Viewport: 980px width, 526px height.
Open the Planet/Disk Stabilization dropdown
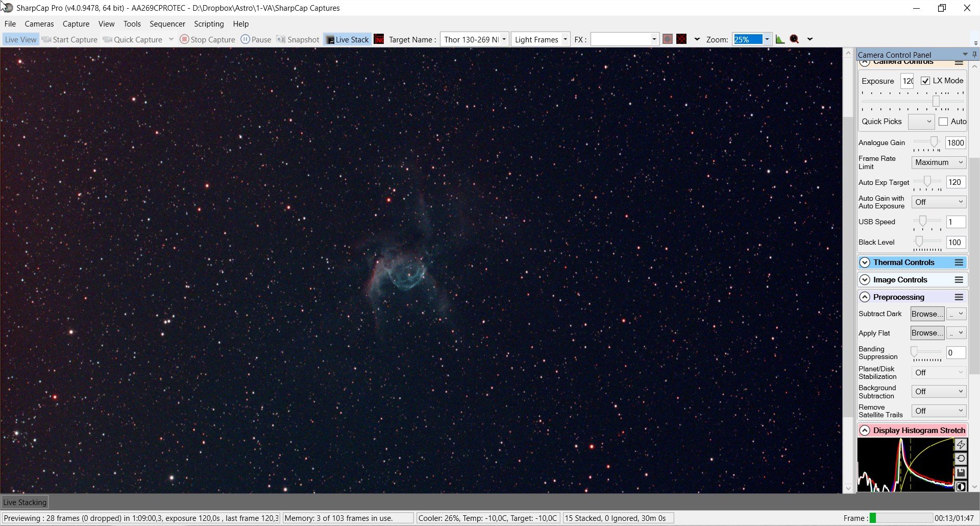[939, 373]
